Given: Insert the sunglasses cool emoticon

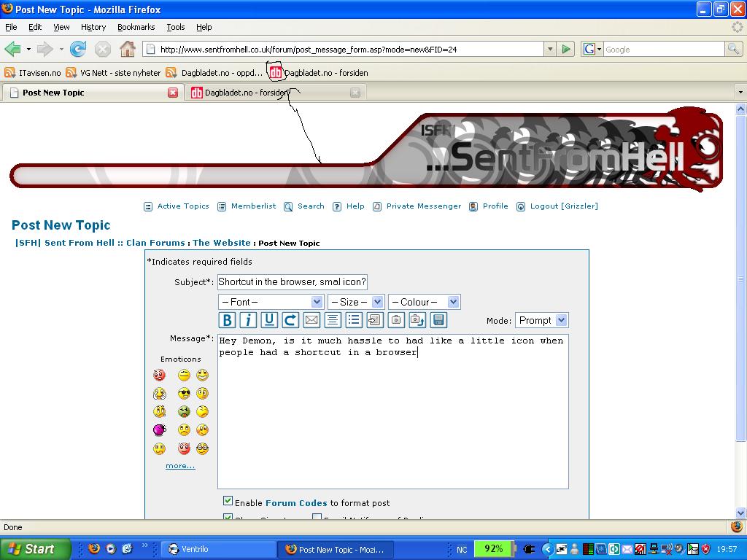Looking at the screenshot, I should [x=184, y=393].
